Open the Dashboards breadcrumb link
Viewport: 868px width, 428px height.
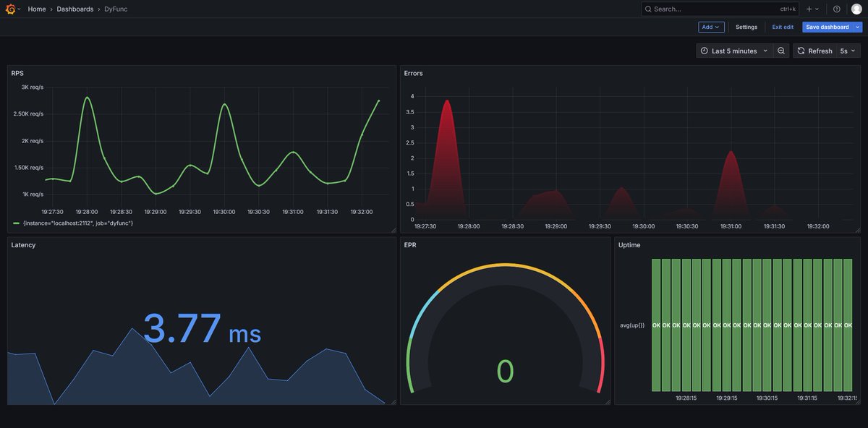point(75,9)
